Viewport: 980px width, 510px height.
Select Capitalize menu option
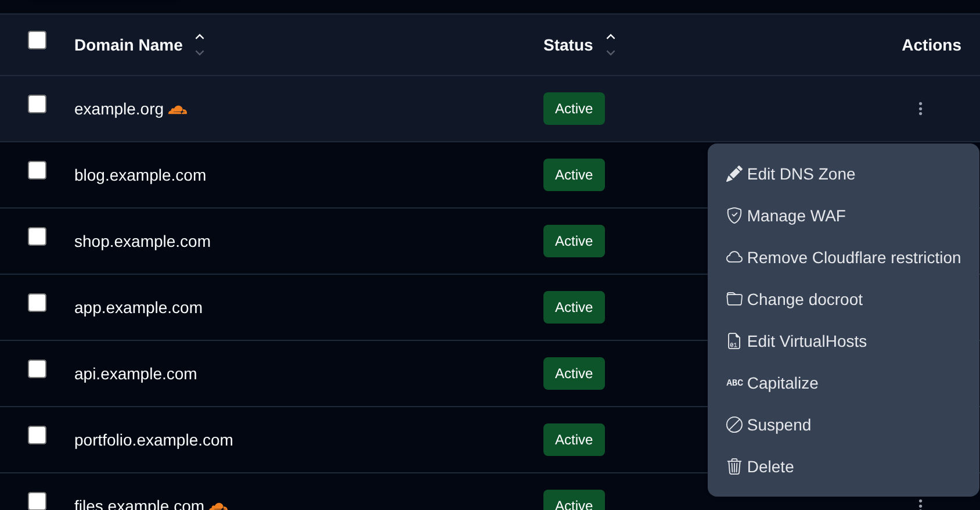pos(844,383)
